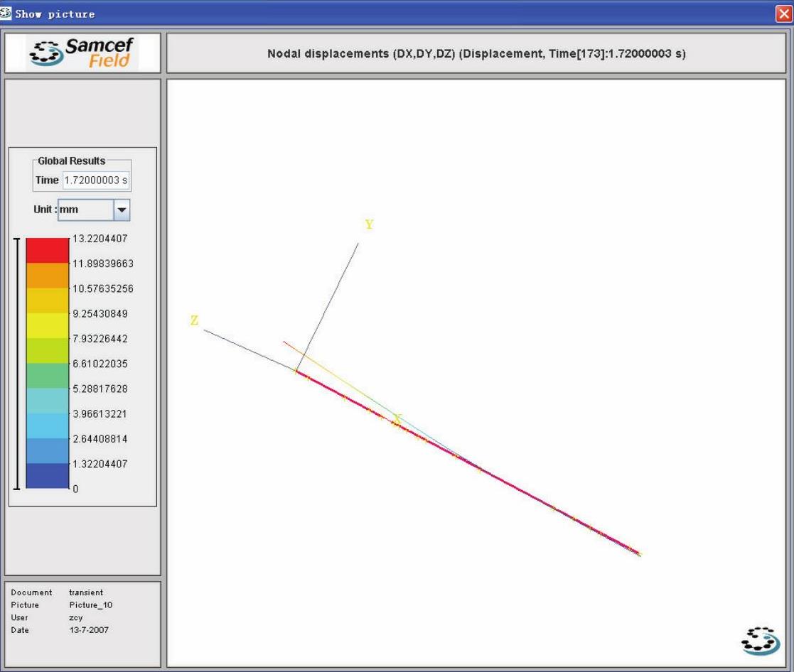Viewport: 794px width, 672px height.
Task: Open the Unit dropdown arrow
Action: tap(122, 210)
